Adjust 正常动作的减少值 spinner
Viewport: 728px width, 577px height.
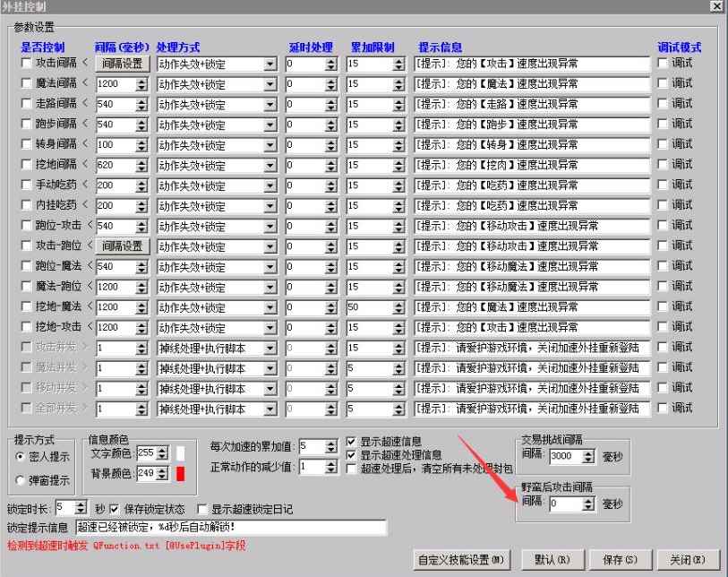point(331,468)
